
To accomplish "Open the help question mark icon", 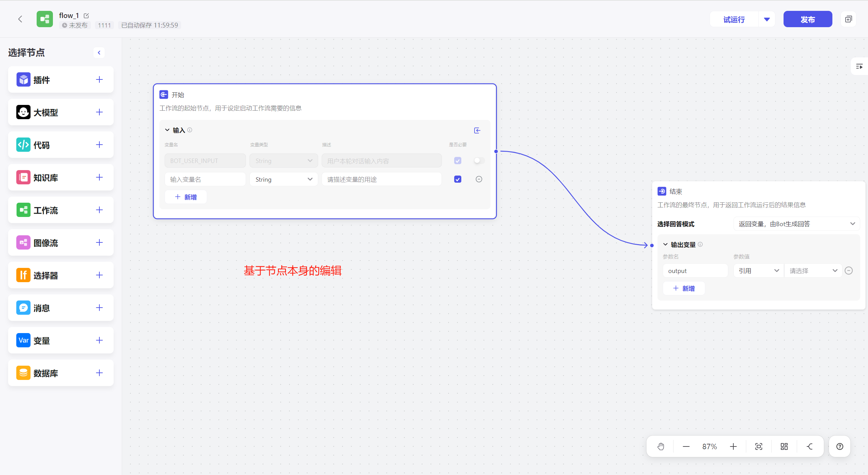I will [840, 446].
